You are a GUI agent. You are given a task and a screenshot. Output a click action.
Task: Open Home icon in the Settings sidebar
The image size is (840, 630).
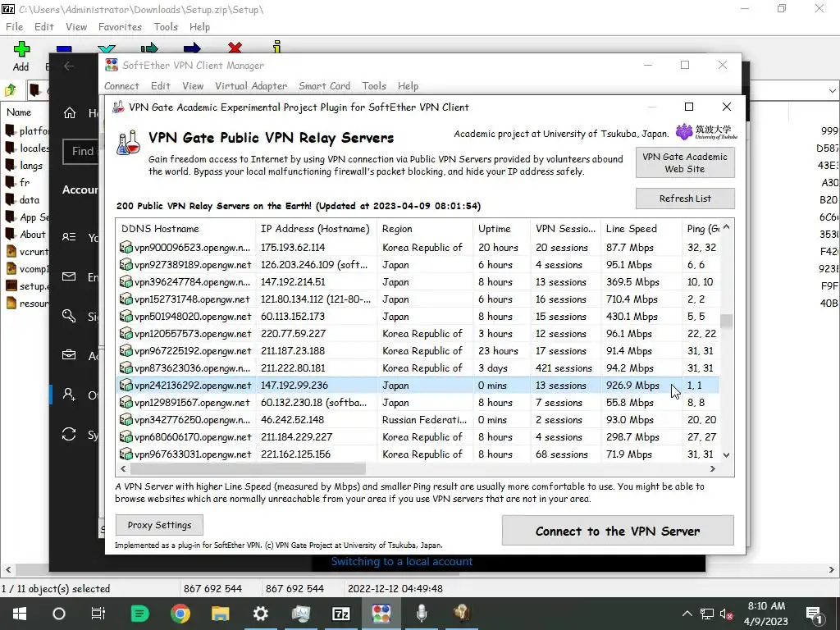69,113
